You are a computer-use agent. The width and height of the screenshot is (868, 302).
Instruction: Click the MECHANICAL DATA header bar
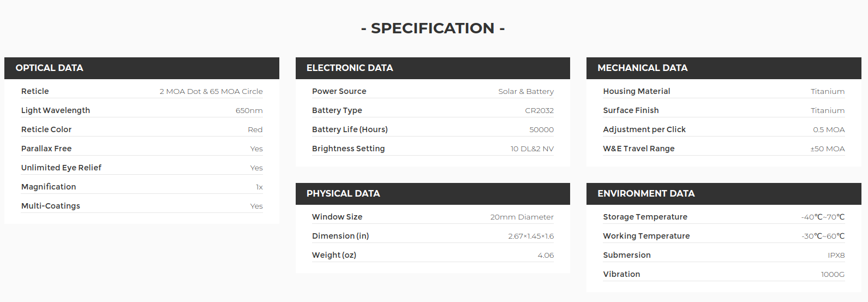click(x=724, y=68)
